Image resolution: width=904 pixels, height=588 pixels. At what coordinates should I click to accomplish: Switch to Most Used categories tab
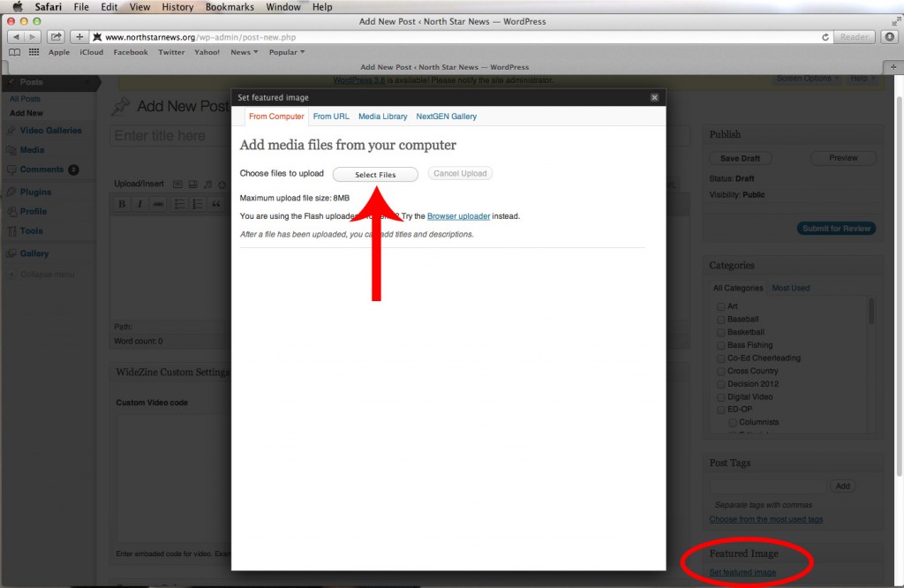[790, 288]
